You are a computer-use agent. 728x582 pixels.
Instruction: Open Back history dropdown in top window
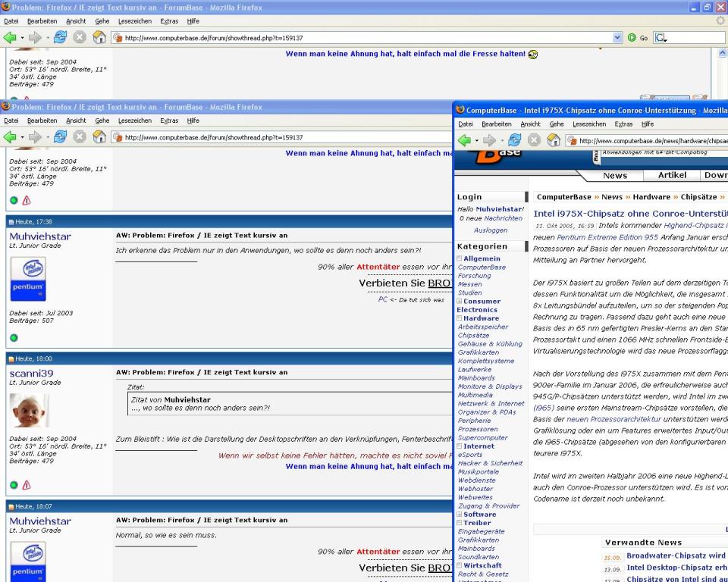coord(22,38)
